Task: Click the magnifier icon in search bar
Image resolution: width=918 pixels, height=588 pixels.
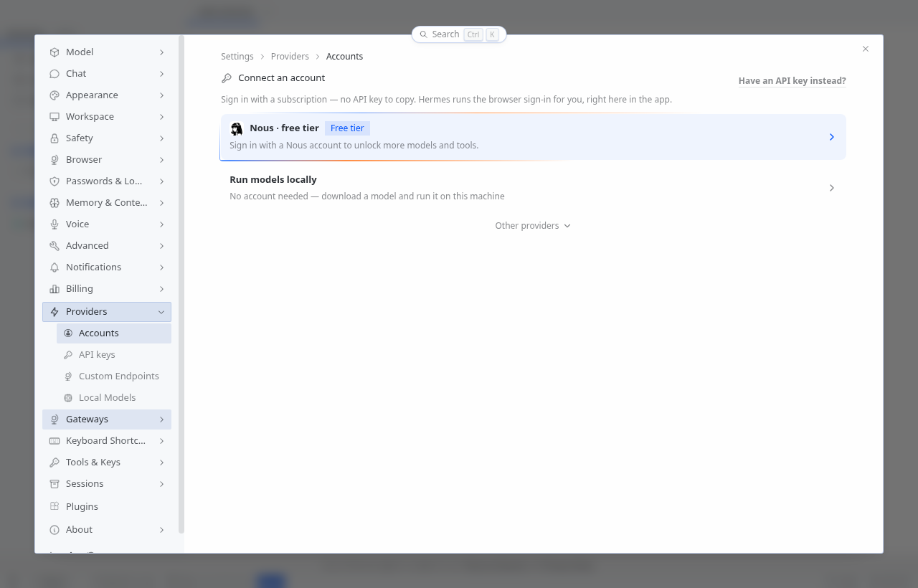Action: coord(423,34)
